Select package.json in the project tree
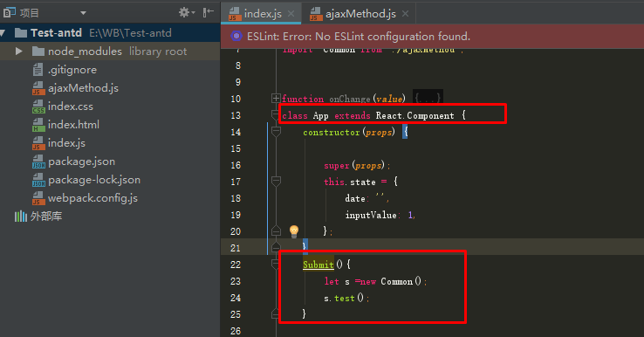This screenshot has width=644, height=337. tap(81, 162)
